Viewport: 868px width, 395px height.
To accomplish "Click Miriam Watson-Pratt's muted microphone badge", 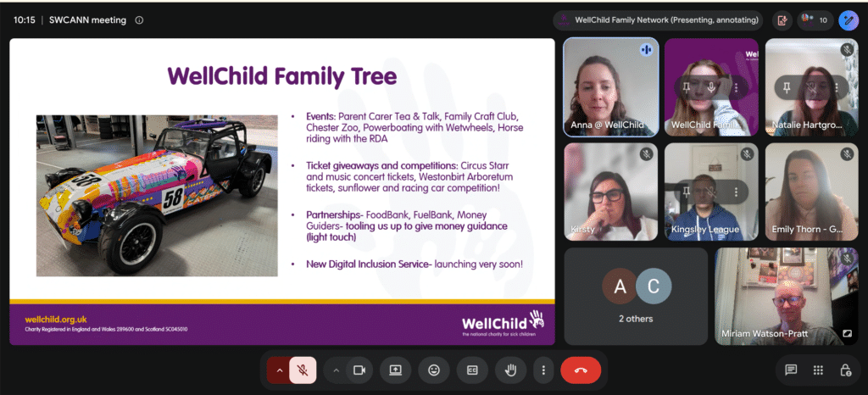I will pos(847,259).
